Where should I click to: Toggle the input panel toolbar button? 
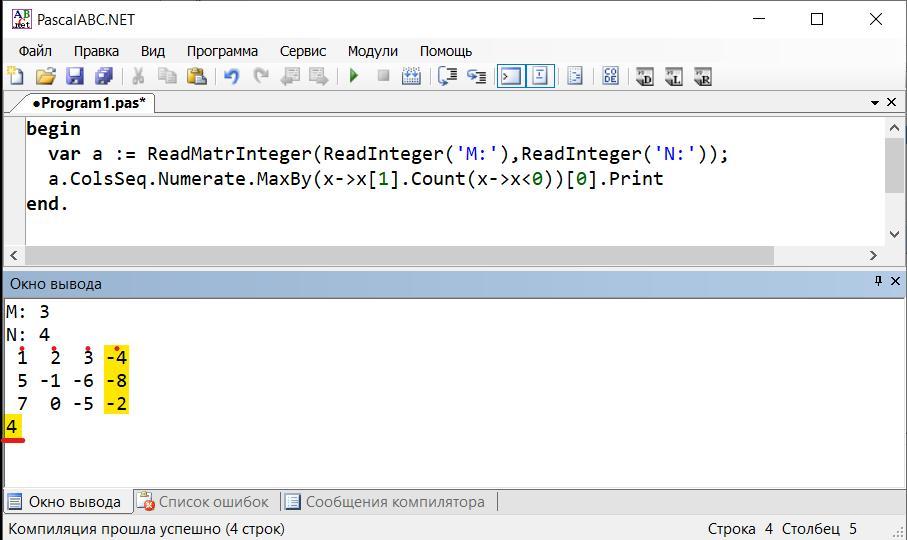pyautogui.click(x=540, y=76)
